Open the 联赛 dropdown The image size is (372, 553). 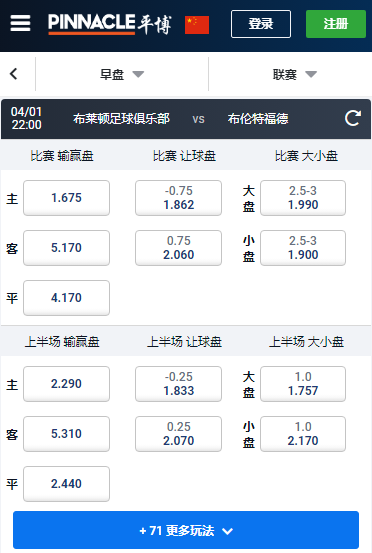[295, 74]
